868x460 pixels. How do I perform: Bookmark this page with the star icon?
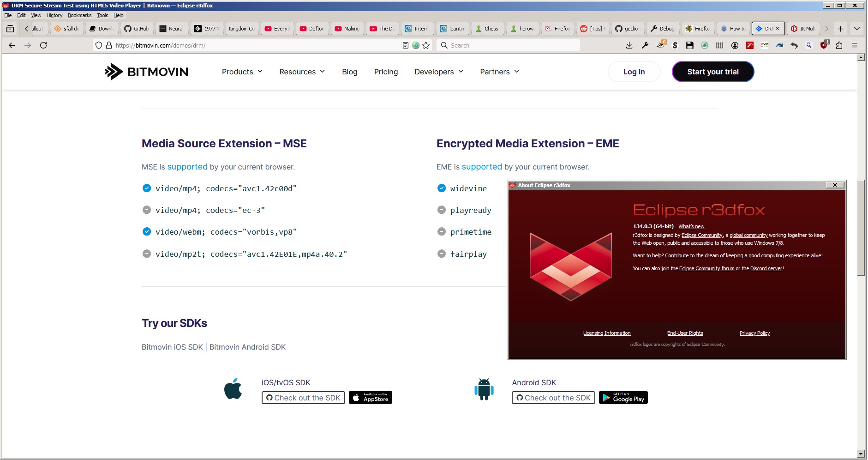click(x=426, y=45)
